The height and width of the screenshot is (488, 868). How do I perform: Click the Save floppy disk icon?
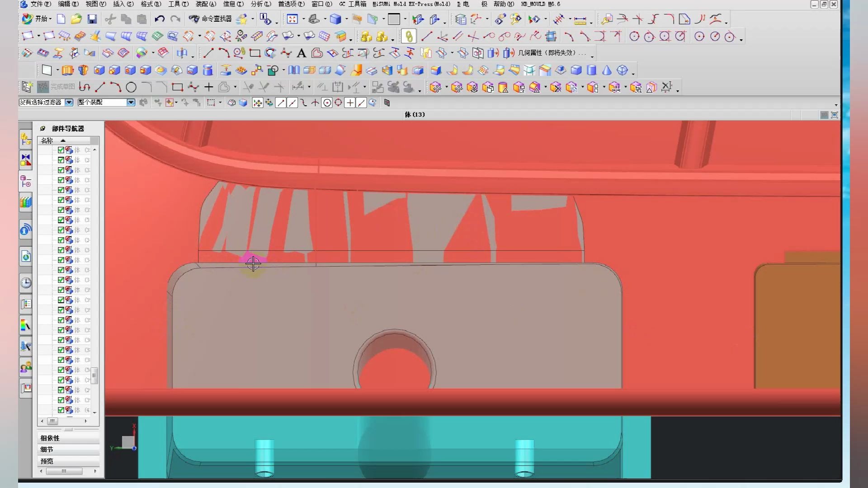click(x=92, y=19)
